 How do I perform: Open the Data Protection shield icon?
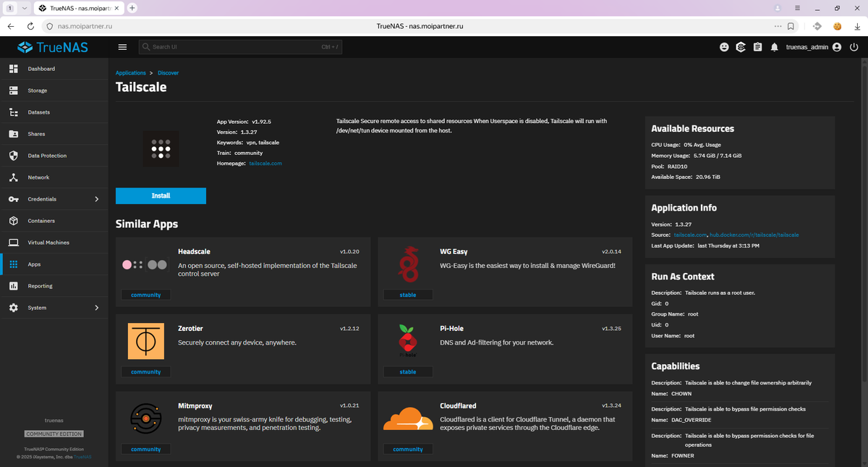pyautogui.click(x=13, y=156)
